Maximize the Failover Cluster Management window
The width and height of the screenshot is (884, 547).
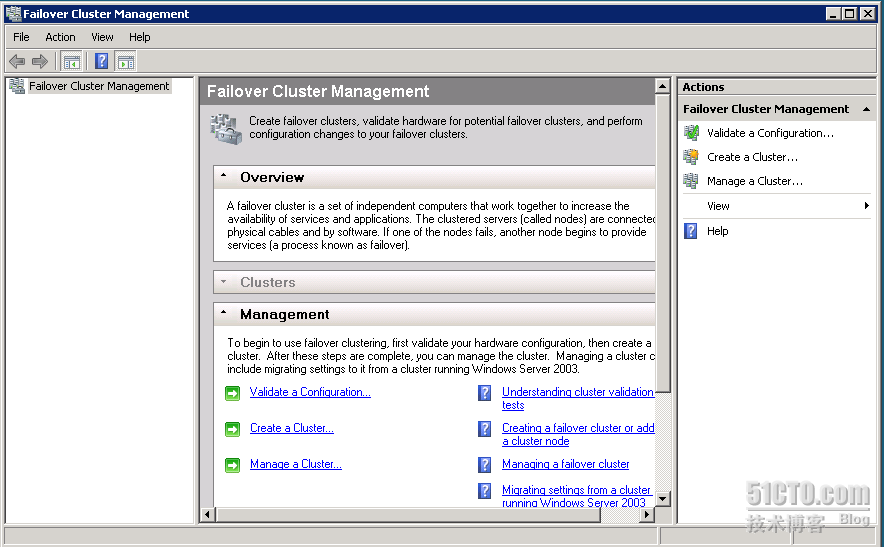click(849, 14)
